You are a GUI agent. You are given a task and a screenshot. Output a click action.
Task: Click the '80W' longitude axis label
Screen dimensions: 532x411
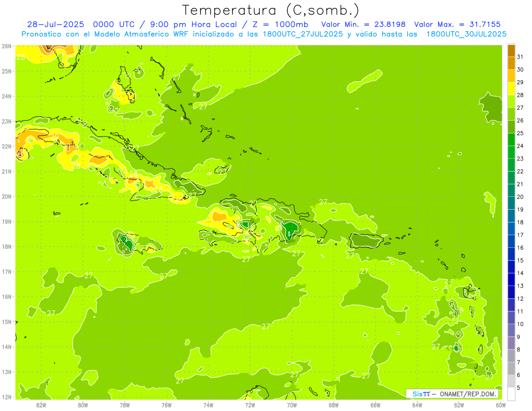[83, 405]
